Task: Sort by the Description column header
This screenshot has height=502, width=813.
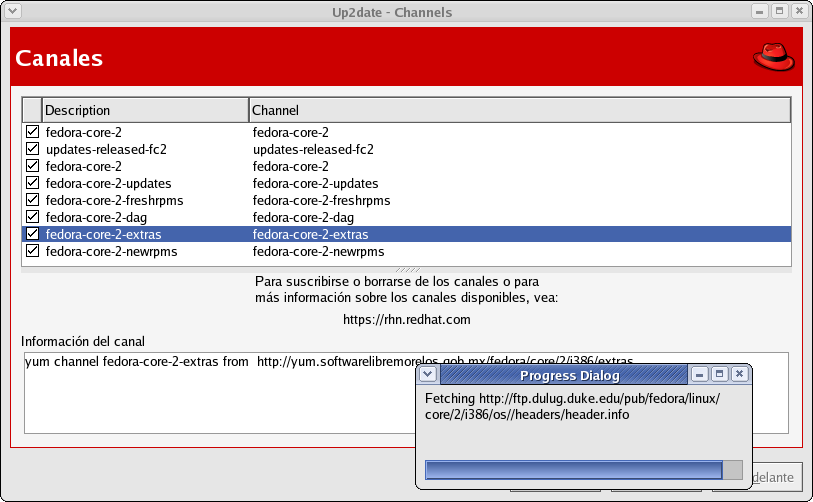Action: [x=145, y=110]
